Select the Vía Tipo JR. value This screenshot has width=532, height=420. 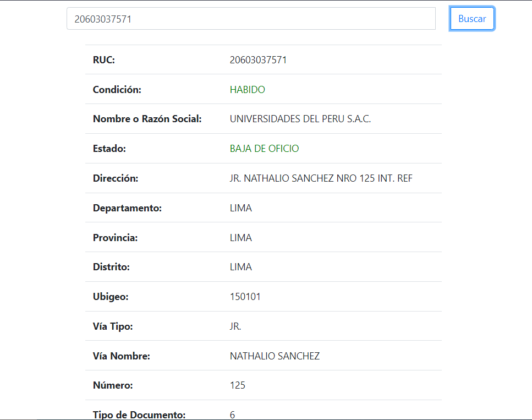pos(235,326)
